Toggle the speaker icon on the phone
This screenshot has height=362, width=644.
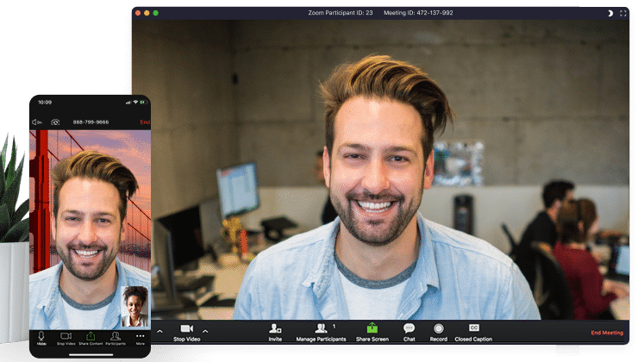37,122
